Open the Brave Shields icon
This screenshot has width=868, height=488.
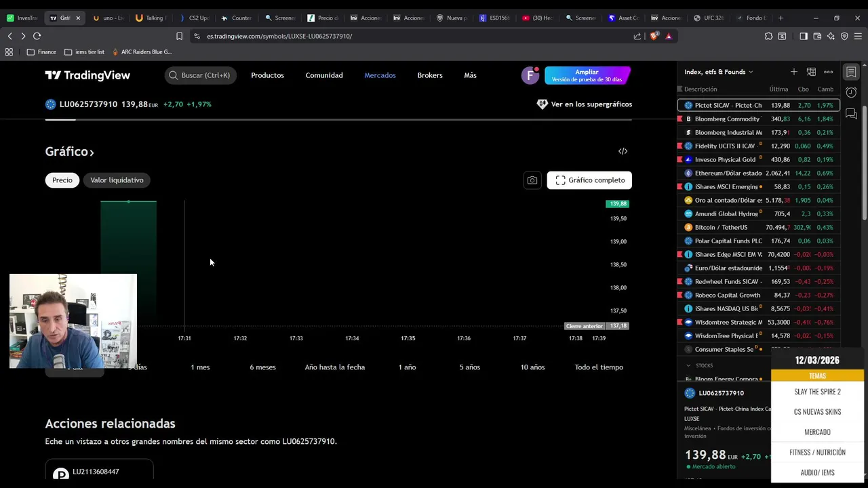654,36
